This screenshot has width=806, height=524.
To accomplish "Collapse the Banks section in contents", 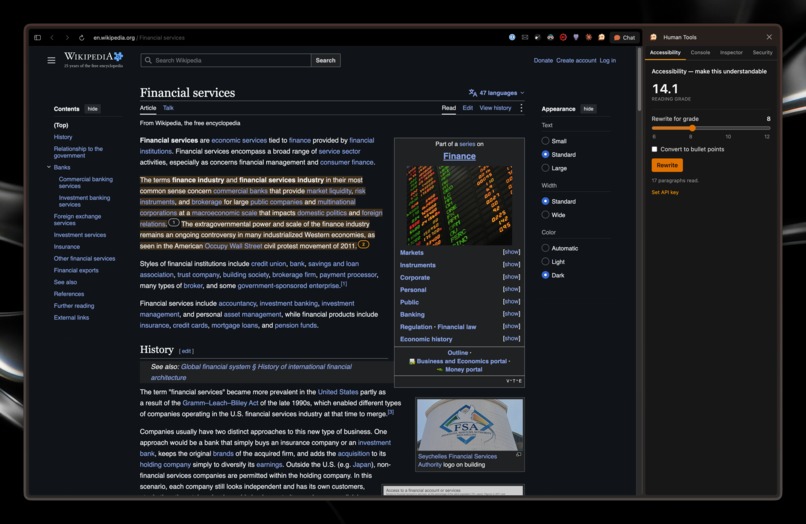I will (49, 167).
